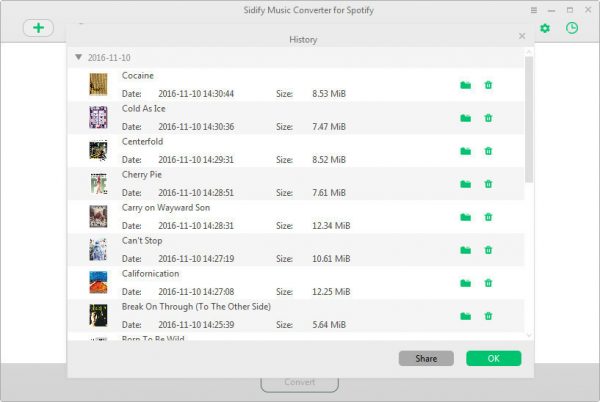Select the Cherry Pie album cover
This screenshot has width=600, height=402.
(98, 183)
